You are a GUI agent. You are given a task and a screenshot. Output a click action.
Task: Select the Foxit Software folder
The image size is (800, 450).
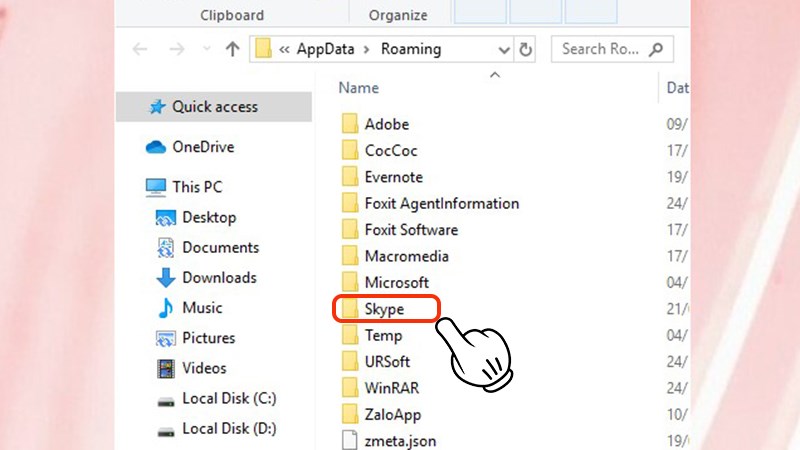(411, 230)
